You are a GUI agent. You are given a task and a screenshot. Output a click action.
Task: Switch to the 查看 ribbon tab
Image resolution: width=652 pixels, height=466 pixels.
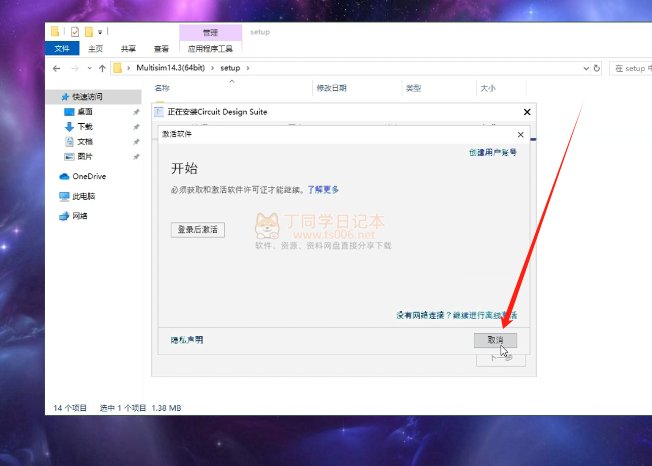161,48
